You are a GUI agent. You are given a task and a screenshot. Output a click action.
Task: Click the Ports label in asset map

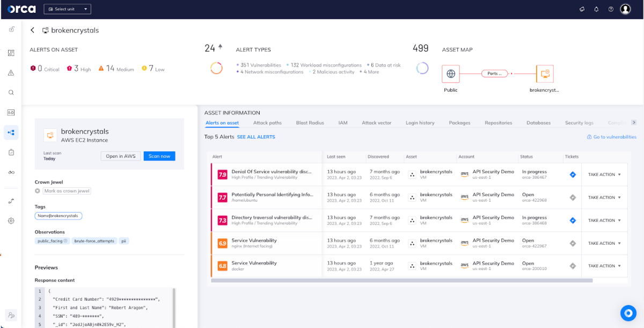tap(494, 74)
